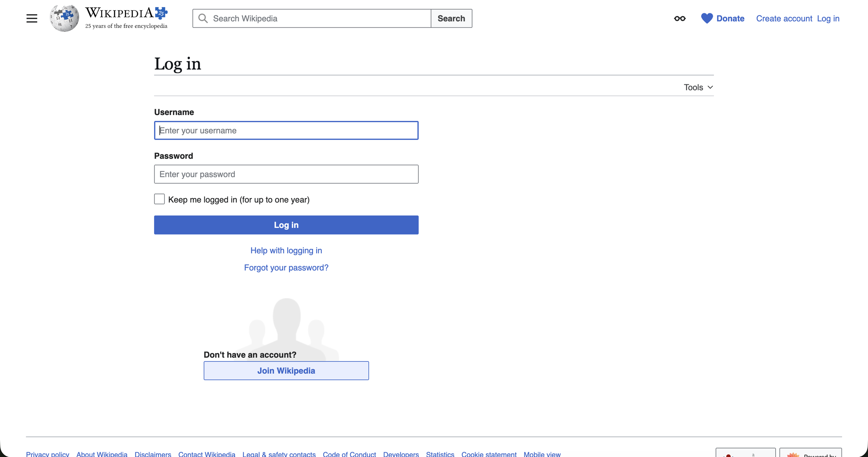Focus the Search Wikipedia input field

point(312,18)
